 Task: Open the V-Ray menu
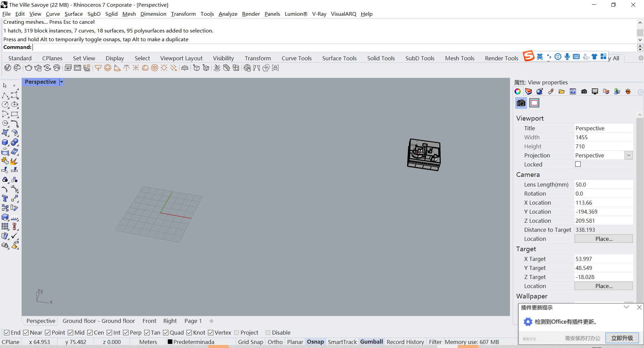pos(319,14)
